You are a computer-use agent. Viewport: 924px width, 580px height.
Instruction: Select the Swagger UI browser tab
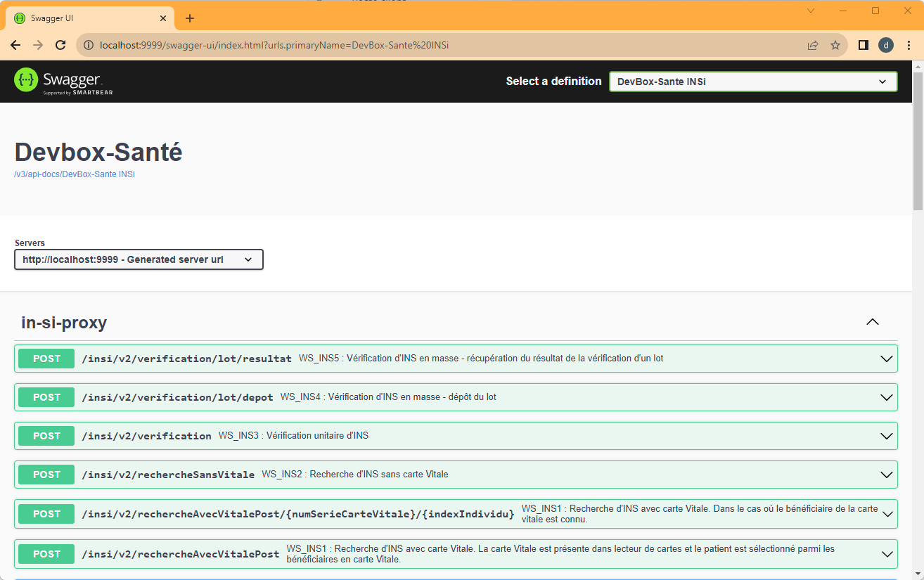[x=90, y=18]
